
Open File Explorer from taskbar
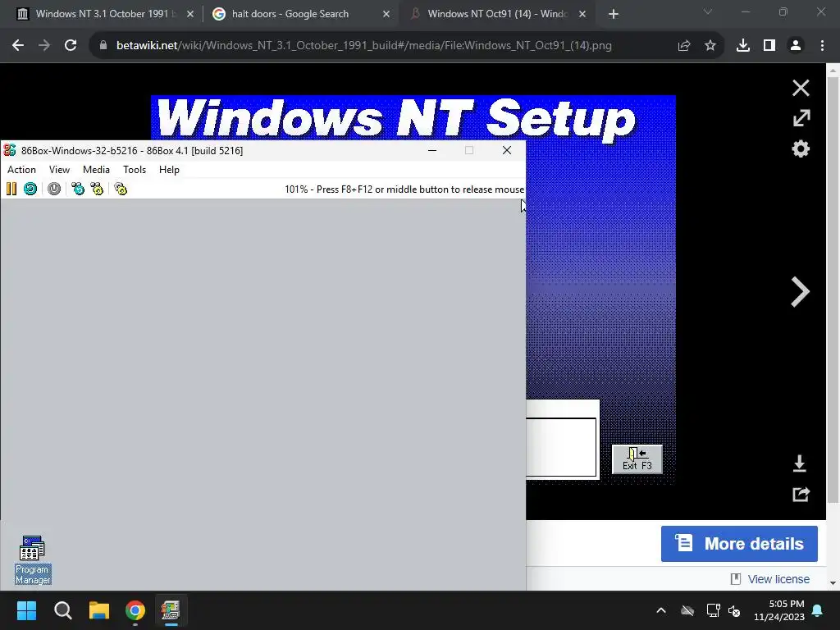click(99, 610)
